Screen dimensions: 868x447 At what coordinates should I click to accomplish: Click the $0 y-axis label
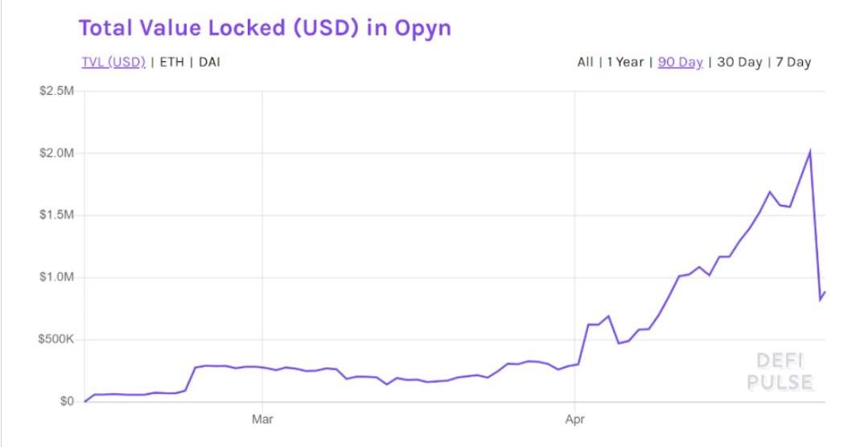pyautogui.click(x=67, y=401)
